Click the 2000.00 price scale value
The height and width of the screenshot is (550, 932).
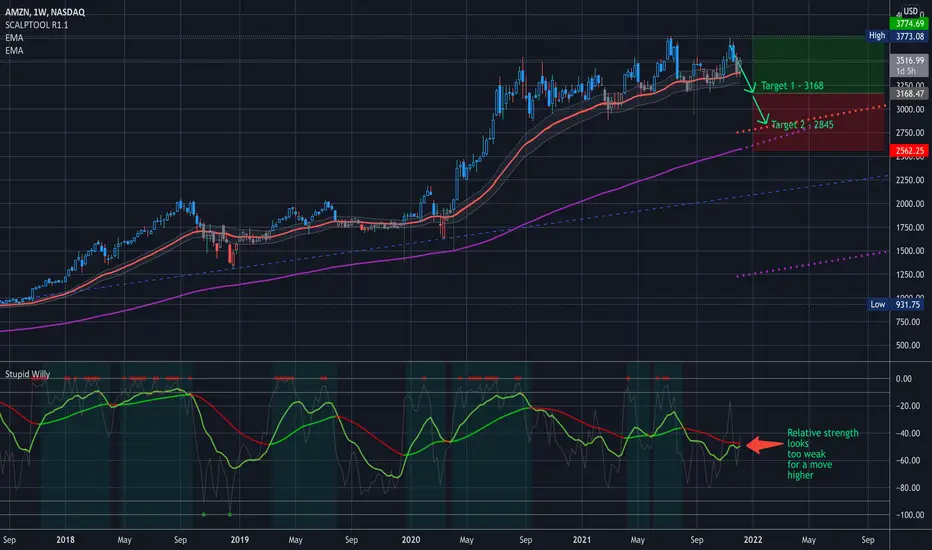click(910, 203)
